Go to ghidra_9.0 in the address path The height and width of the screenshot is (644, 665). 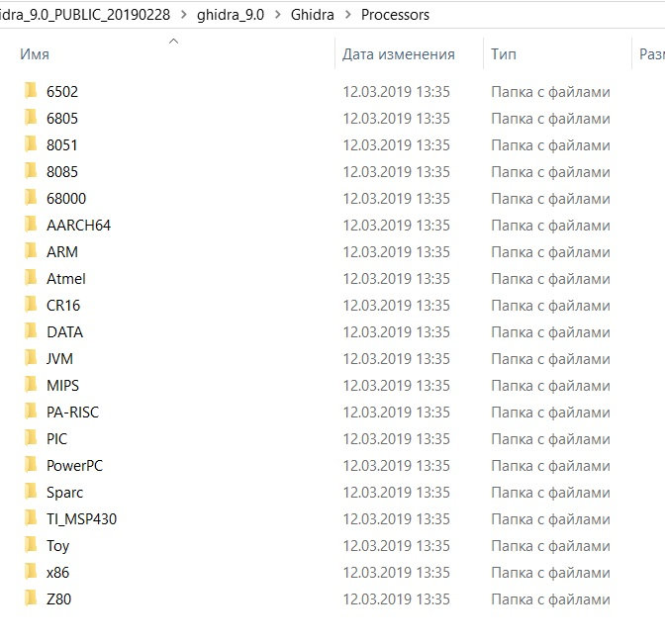pos(231,15)
